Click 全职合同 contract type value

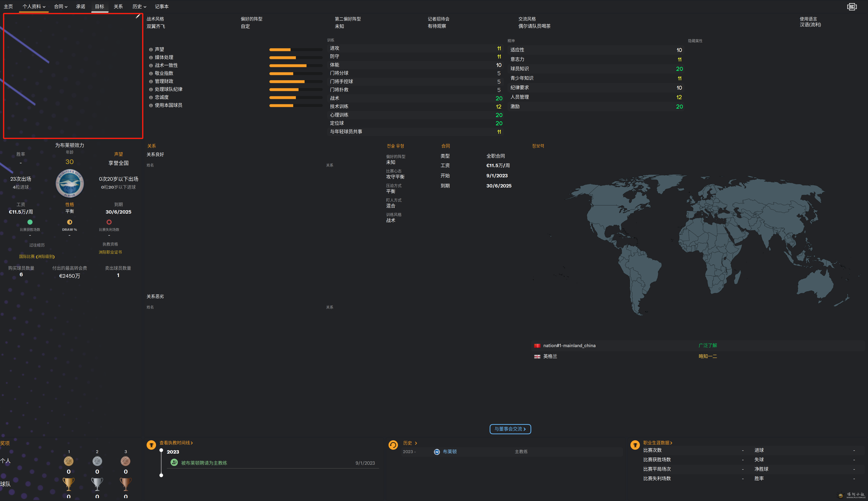(x=495, y=156)
